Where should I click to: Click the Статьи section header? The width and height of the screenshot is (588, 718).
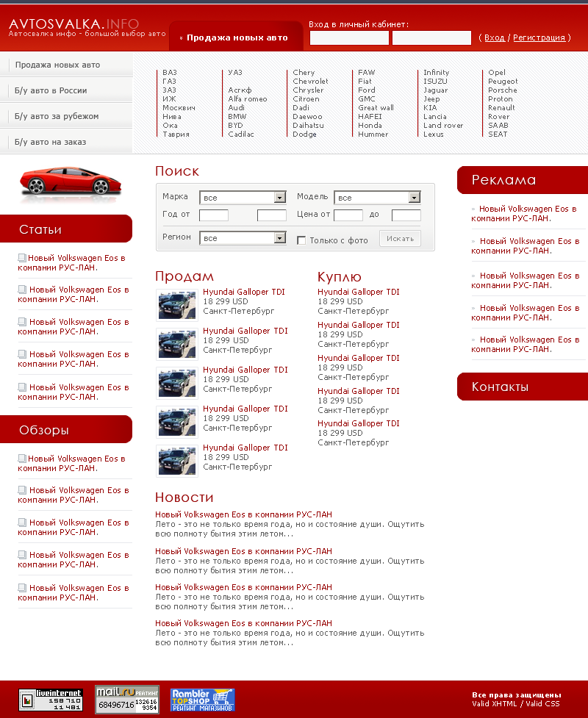(x=66, y=229)
